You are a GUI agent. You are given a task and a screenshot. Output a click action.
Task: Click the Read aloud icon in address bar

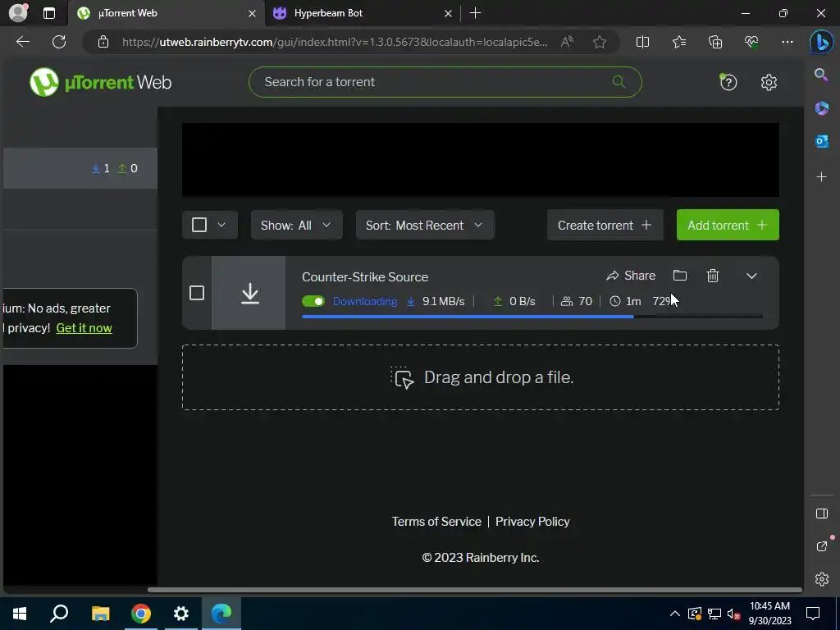coord(567,42)
